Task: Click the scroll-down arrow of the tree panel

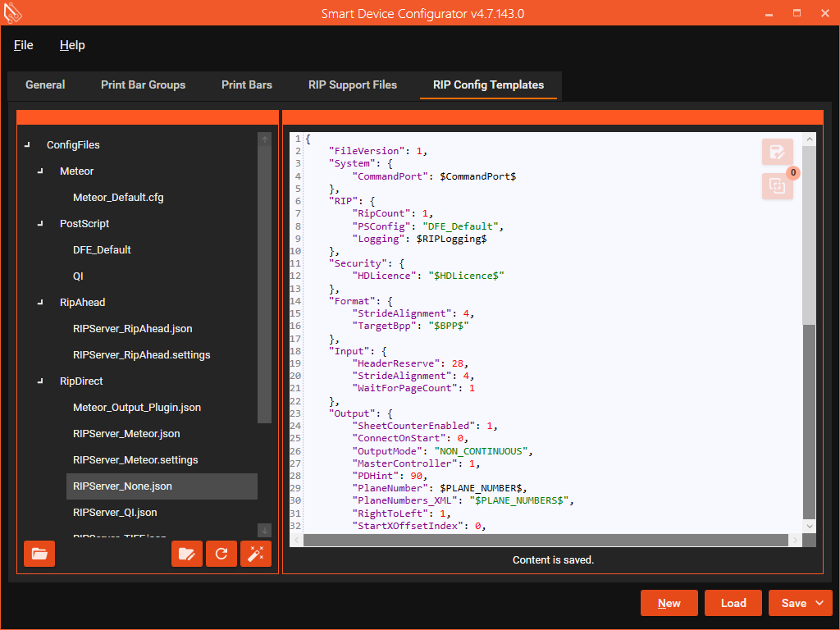Action: click(x=264, y=530)
